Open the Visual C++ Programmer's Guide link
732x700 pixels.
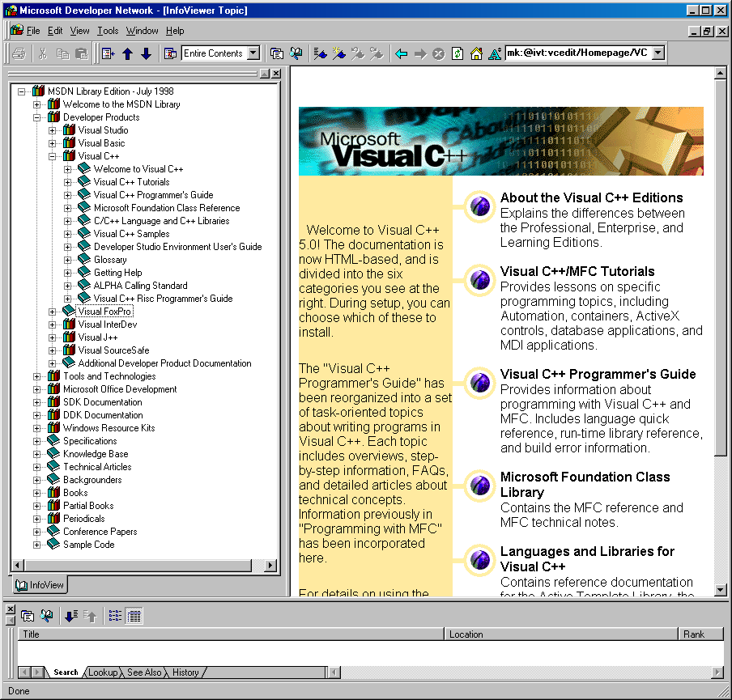(x=598, y=374)
